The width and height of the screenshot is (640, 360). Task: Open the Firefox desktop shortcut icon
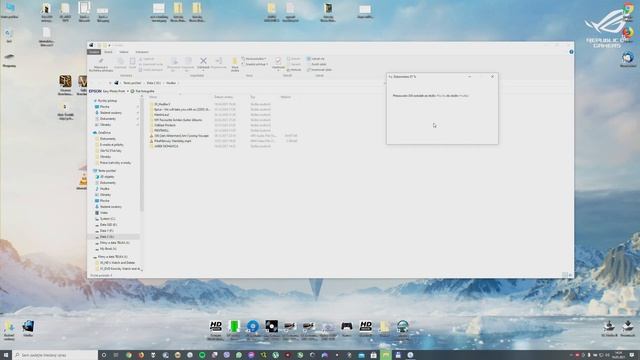click(x=628, y=33)
